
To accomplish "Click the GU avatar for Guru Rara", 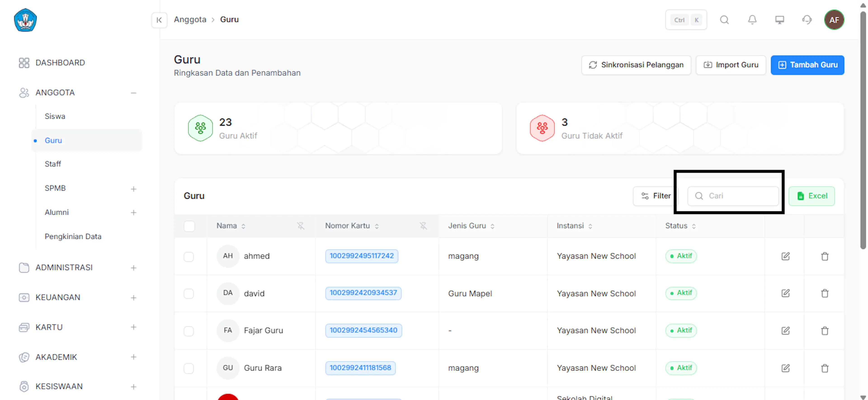I will (x=228, y=368).
